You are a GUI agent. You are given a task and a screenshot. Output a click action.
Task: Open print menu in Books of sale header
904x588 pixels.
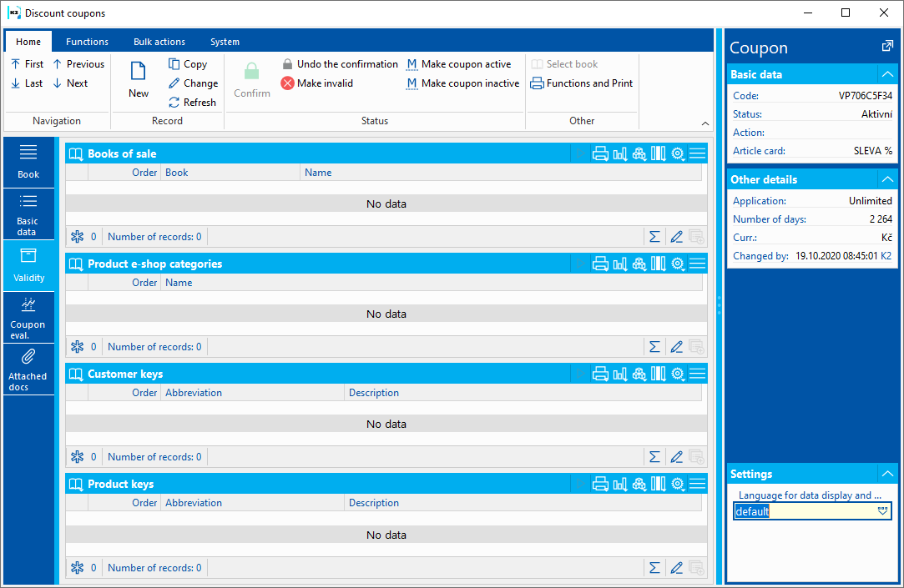600,153
